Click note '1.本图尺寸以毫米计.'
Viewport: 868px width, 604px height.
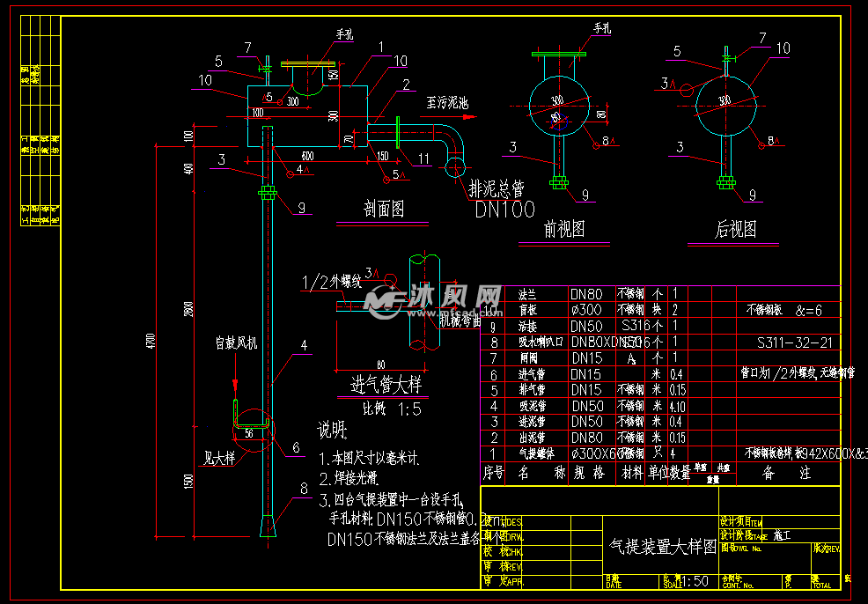click(x=369, y=458)
